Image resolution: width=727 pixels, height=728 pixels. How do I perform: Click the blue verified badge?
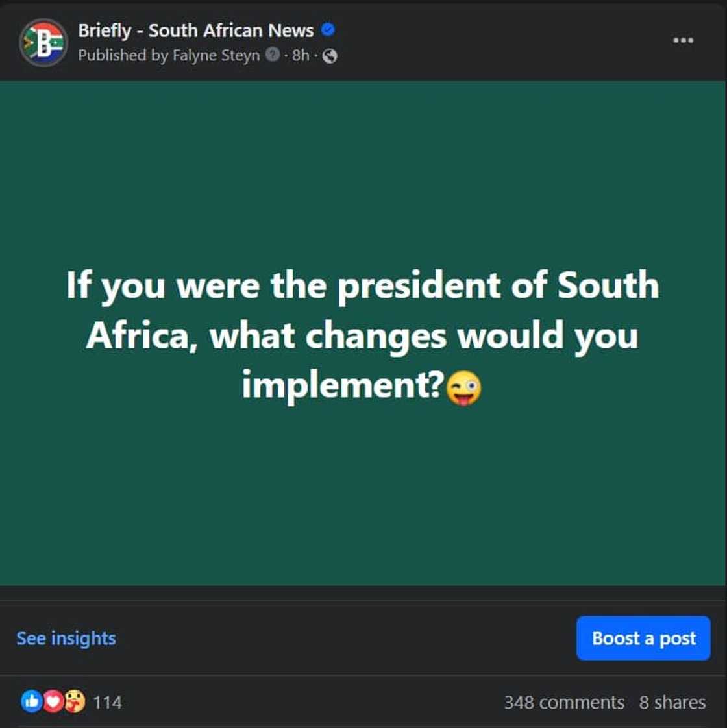coord(328,30)
